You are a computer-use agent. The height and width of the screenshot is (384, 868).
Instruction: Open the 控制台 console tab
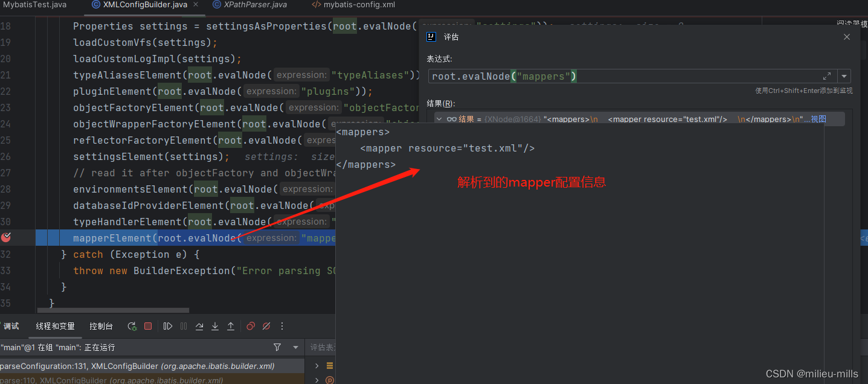[101, 326]
